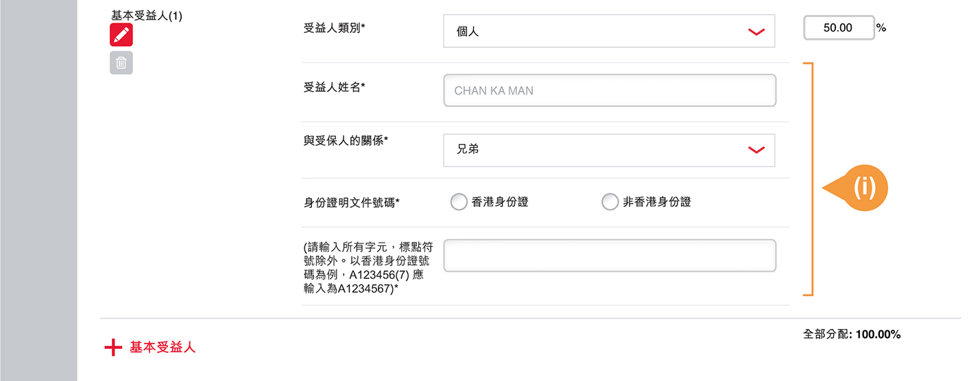Click the 與受保人的關係* label
980x381 pixels.
pyautogui.click(x=346, y=140)
